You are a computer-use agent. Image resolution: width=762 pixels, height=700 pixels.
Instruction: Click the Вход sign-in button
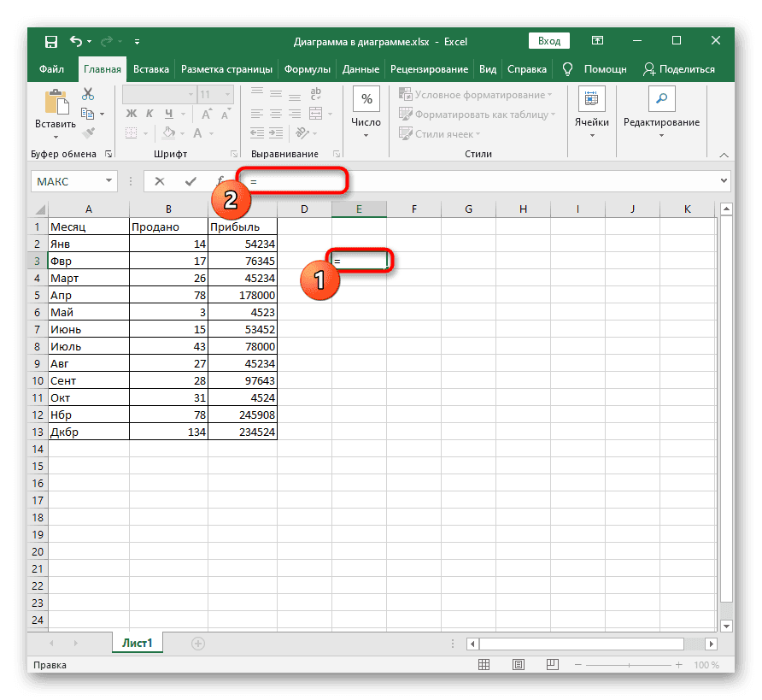(548, 40)
